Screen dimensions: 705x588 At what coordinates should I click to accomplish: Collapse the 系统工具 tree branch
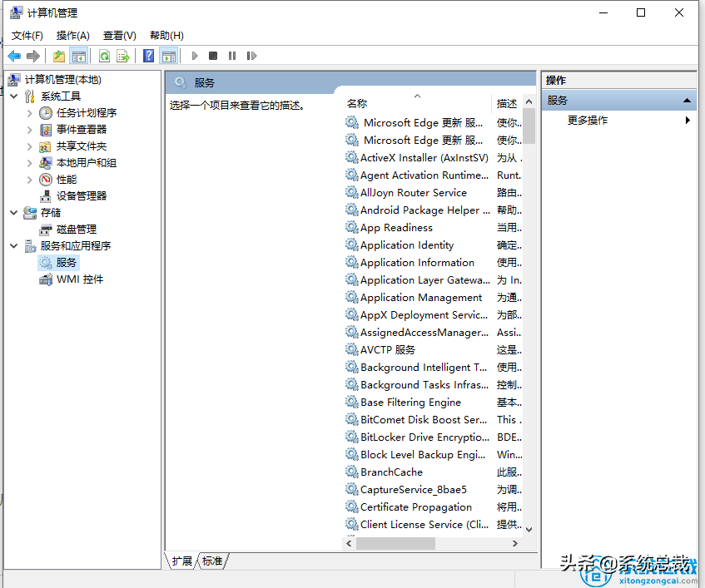13,96
